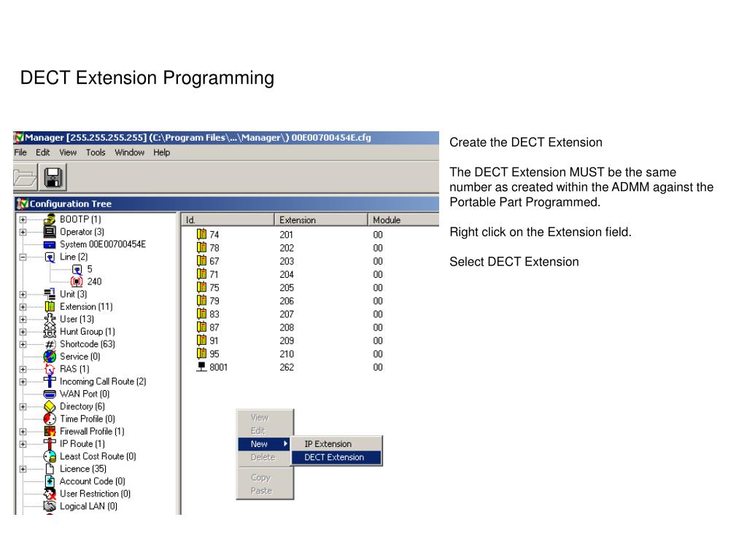The height and width of the screenshot is (560, 747).
Task: Save configuration with the floppy disk icon
Action: [53, 177]
